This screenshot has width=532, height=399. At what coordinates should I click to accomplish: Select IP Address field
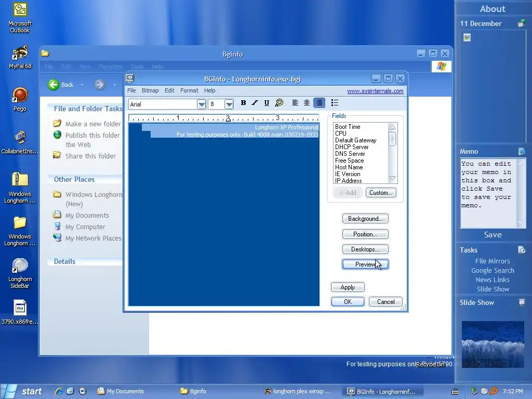pyautogui.click(x=348, y=180)
